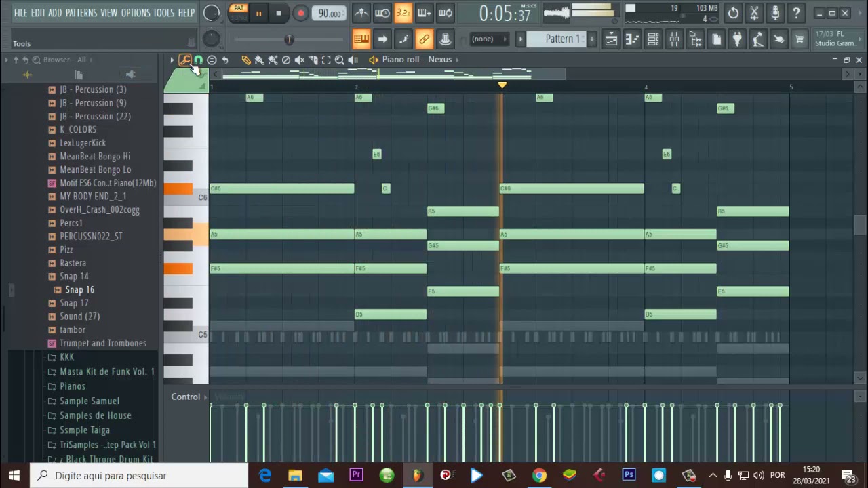Viewport: 868px width, 488px height.
Task: Open the arrow next to Piano roll - Nexus
Action: coord(458,60)
